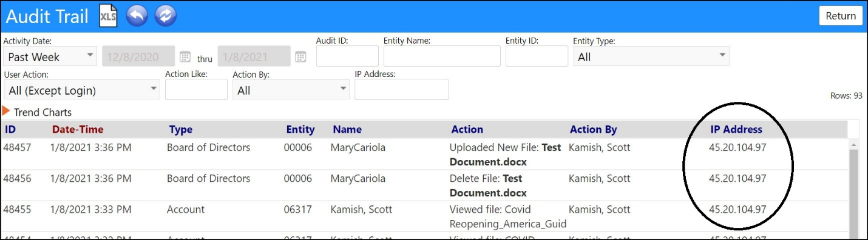Click the Entity ID input field

click(x=537, y=56)
